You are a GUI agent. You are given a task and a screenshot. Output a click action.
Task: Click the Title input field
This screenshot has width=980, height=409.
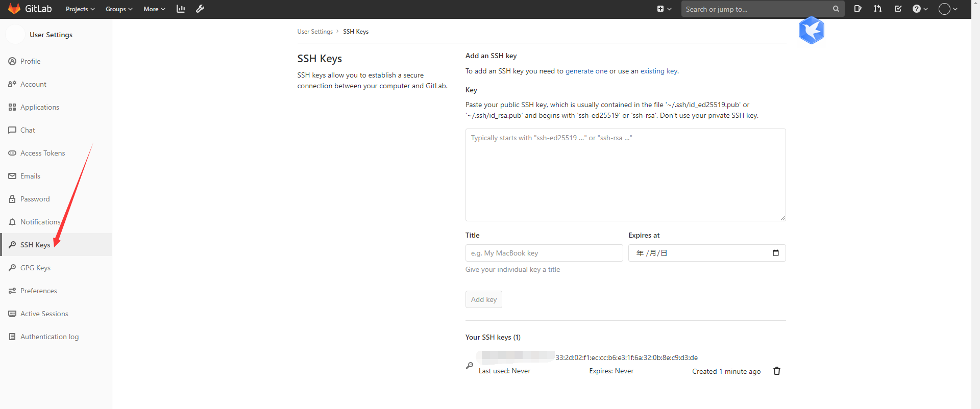pos(544,253)
